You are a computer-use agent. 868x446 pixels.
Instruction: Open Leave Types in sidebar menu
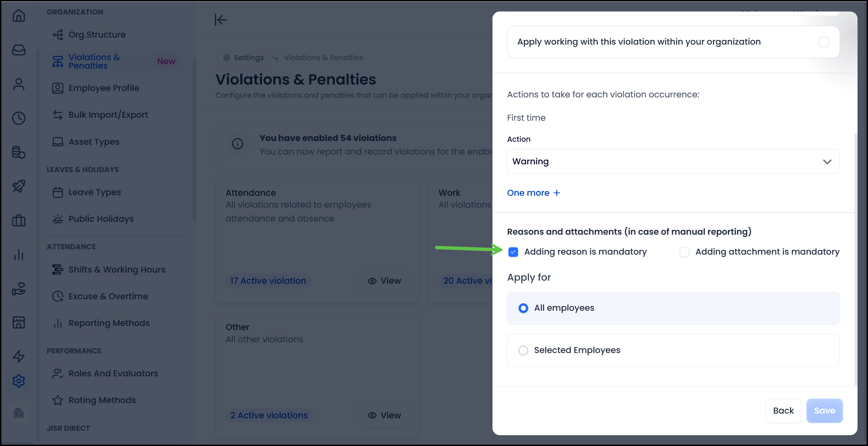coord(95,192)
